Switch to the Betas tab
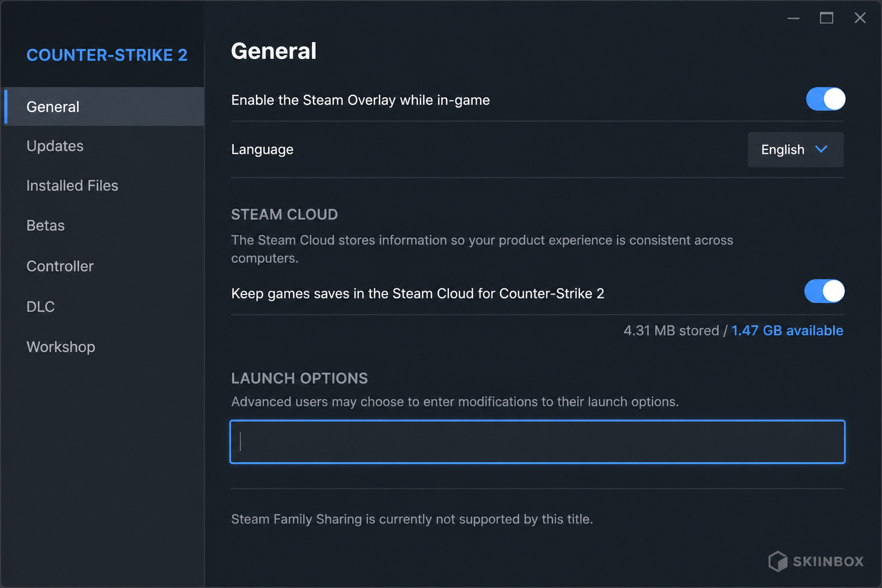The height and width of the screenshot is (588, 882). (x=45, y=225)
